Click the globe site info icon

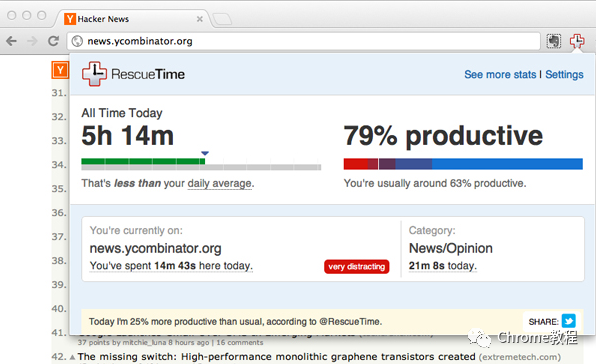[77, 41]
